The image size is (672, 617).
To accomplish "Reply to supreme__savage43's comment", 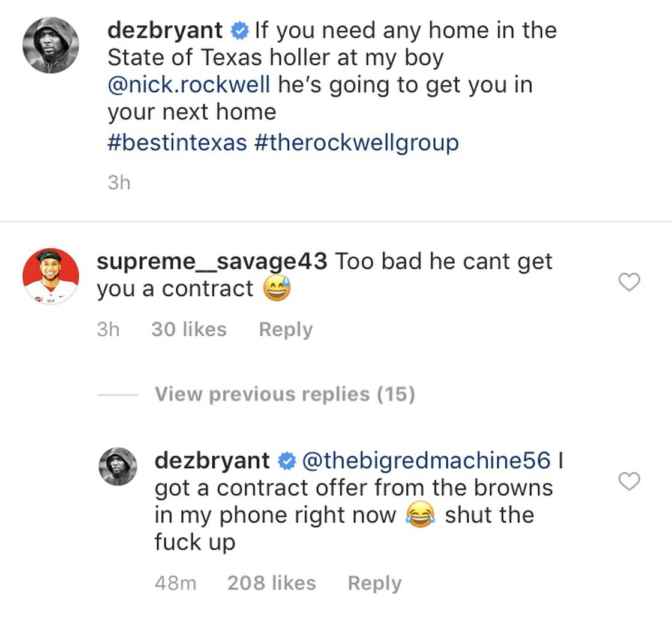I will pyautogui.click(x=286, y=330).
